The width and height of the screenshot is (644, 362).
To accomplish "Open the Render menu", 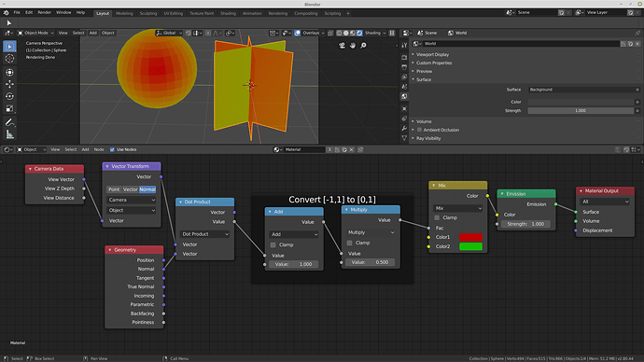I will point(45,13).
